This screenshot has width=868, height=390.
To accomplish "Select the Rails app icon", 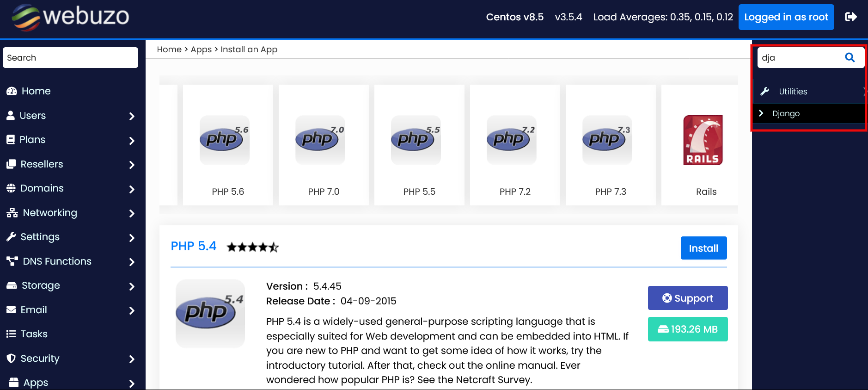I will [703, 140].
